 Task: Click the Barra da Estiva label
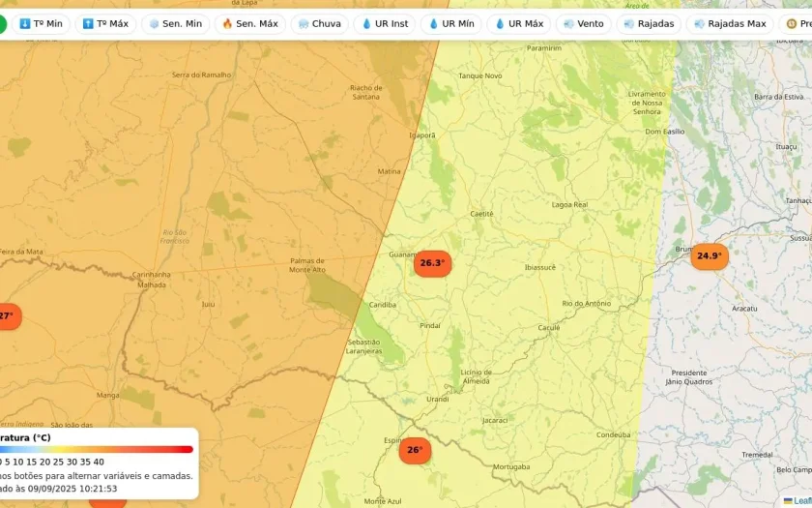coord(779,97)
